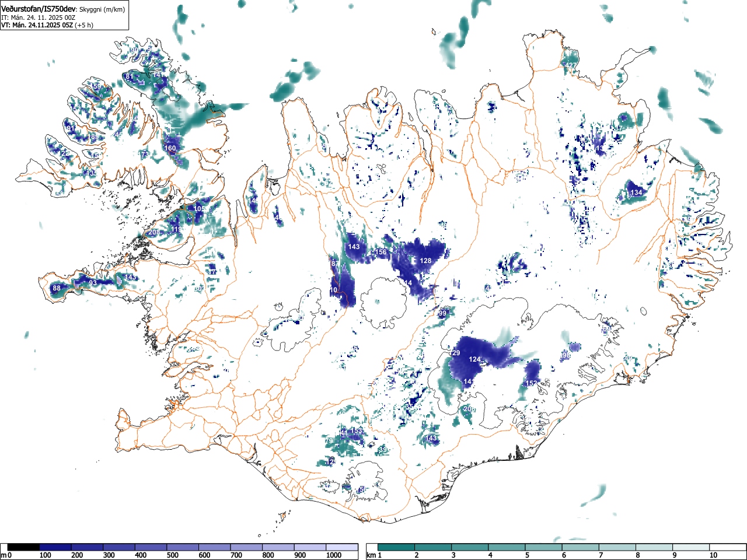Select the 500–600 m legend swatch
This screenshot has width=747, height=560.
point(183,547)
